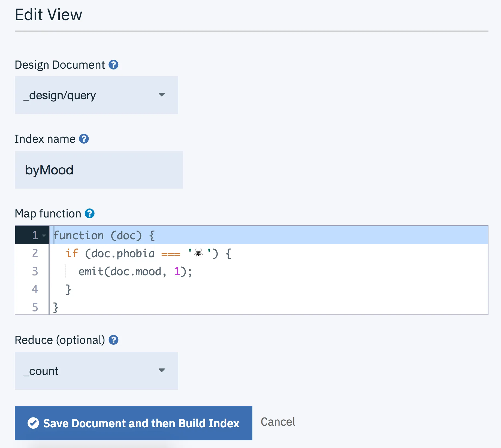This screenshot has width=501, height=448.
Task: Open help for Index name
Action: pos(84,139)
